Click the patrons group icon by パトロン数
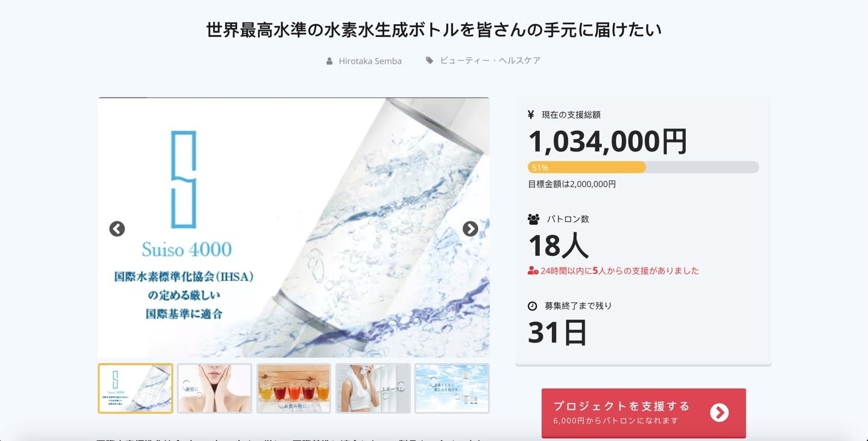Screen dimensions: 868x441 click(x=533, y=219)
